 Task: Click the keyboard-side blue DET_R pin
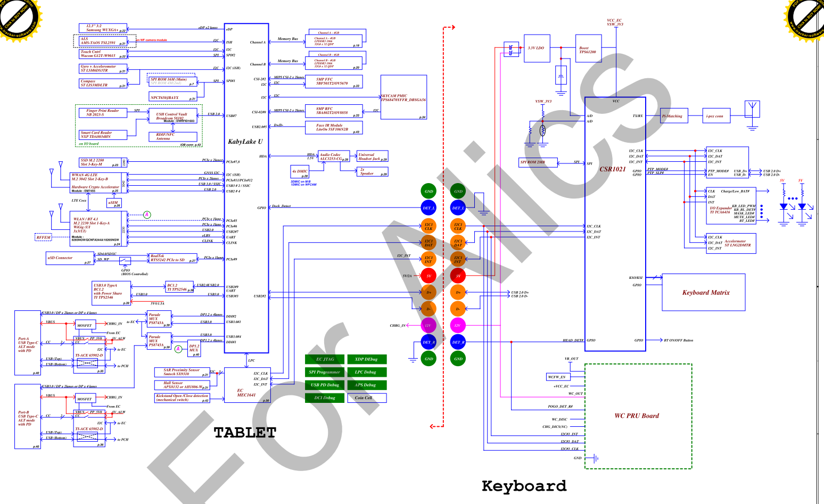458,342
